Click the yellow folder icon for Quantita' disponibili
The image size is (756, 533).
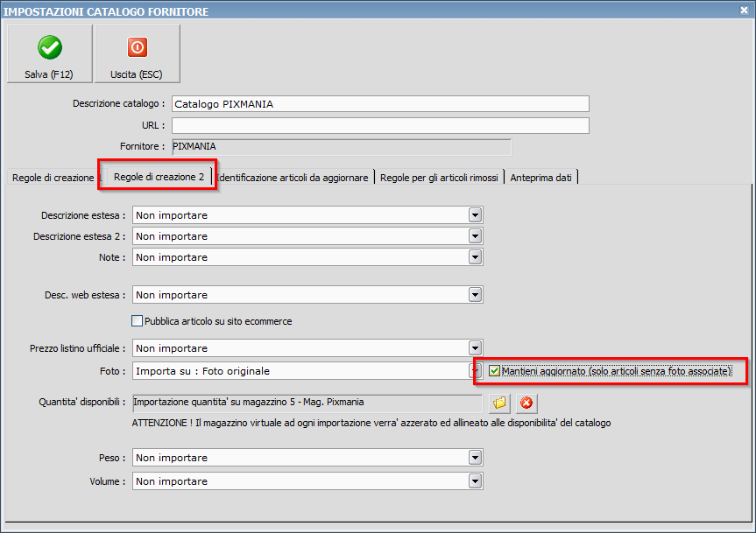click(499, 403)
